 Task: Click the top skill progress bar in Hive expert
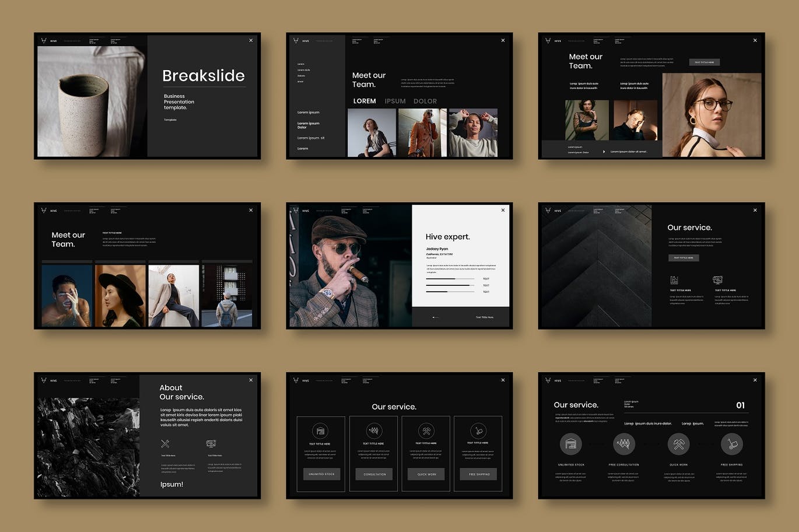pos(450,279)
